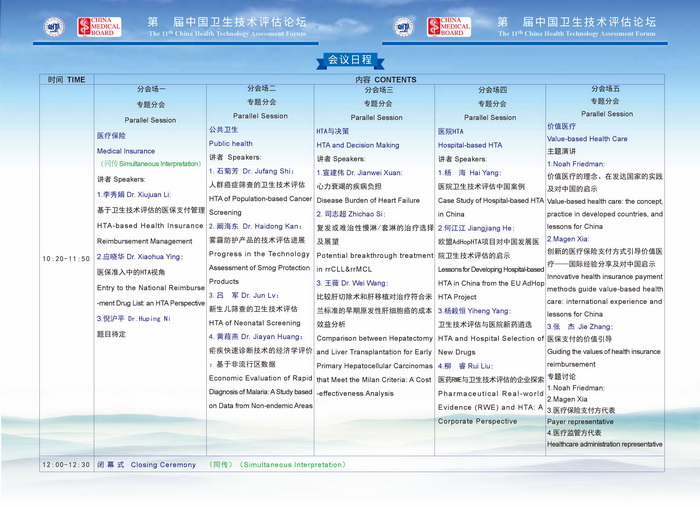Click the 医疗保险 topic title

point(111,136)
